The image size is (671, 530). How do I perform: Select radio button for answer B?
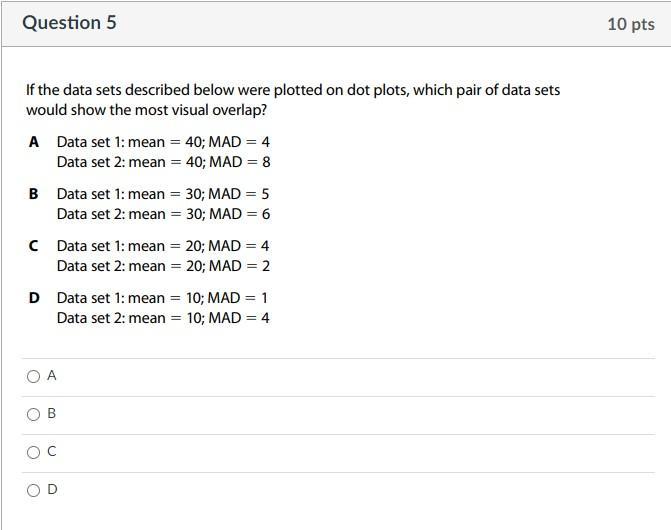click(x=33, y=414)
